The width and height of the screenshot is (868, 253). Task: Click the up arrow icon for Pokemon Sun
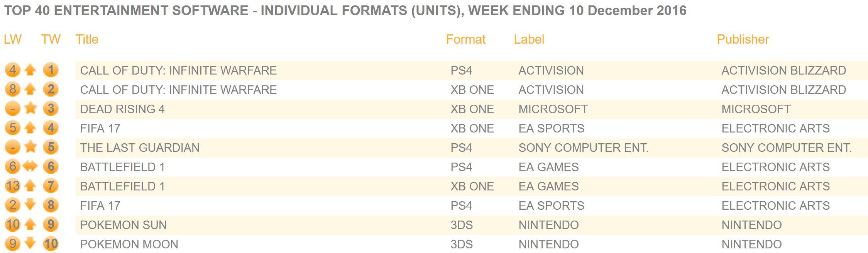tap(30, 224)
